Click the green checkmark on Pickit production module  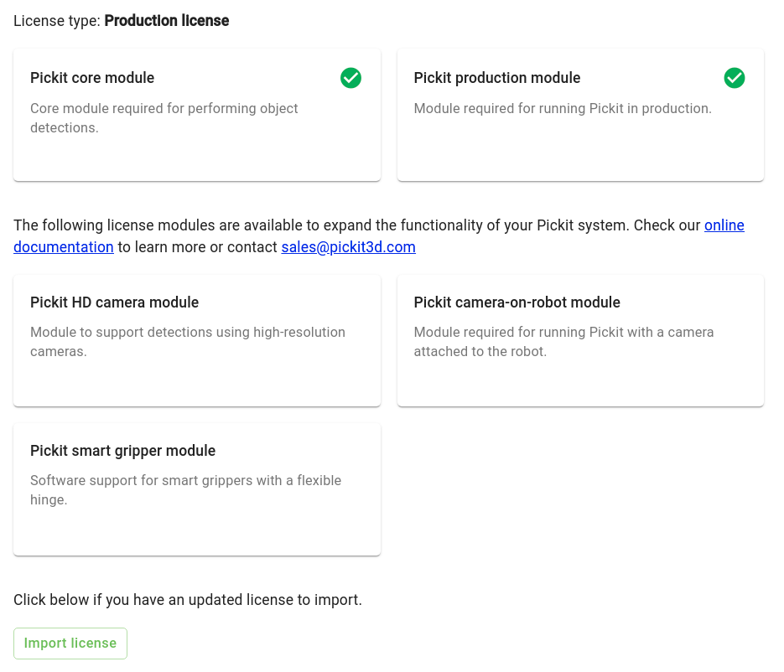[734, 78]
